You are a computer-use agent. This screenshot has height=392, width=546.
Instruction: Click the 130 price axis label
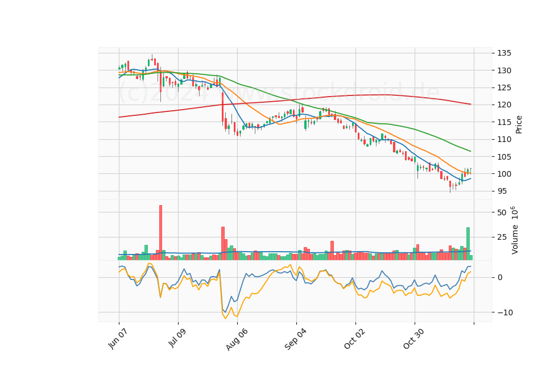tap(504, 70)
